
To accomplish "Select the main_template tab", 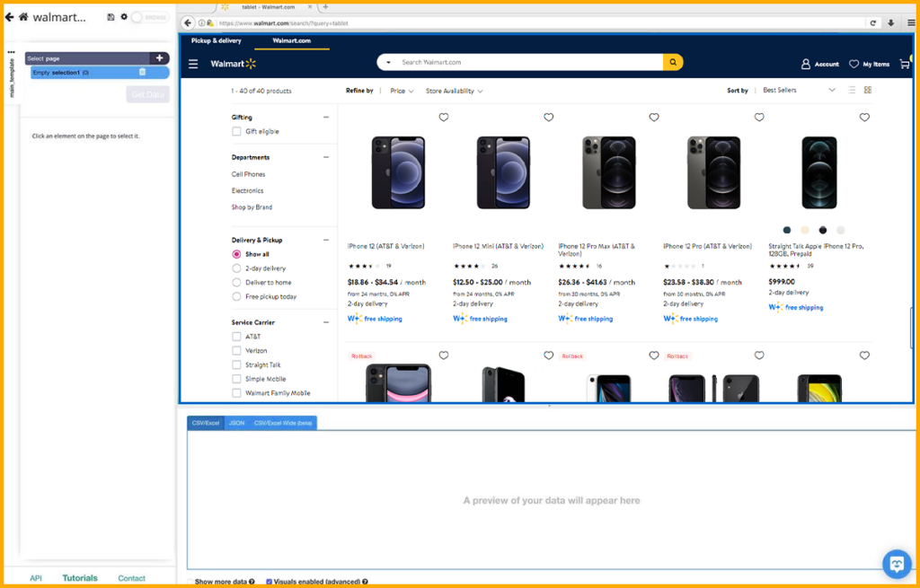I will click(12, 78).
